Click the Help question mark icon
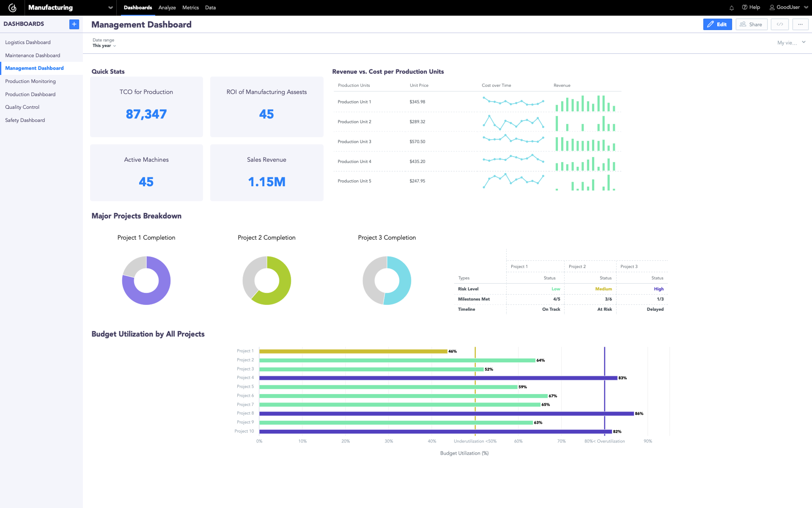 click(x=751, y=7)
